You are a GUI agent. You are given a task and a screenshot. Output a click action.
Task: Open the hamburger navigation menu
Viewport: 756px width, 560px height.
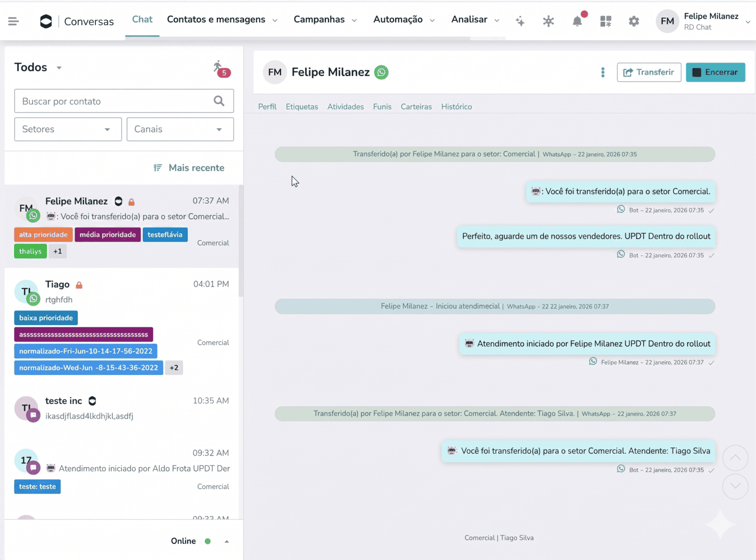(x=13, y=21)
